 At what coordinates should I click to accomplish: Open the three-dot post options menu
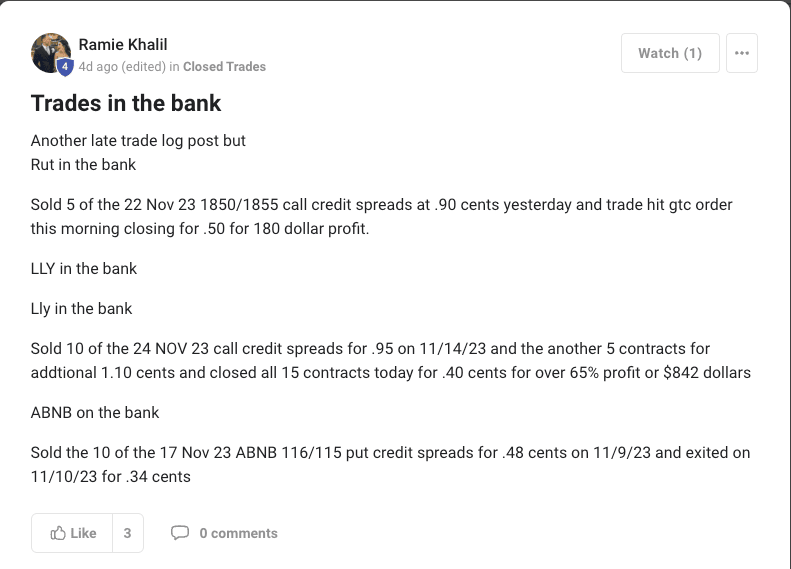[x=741, y=53]
